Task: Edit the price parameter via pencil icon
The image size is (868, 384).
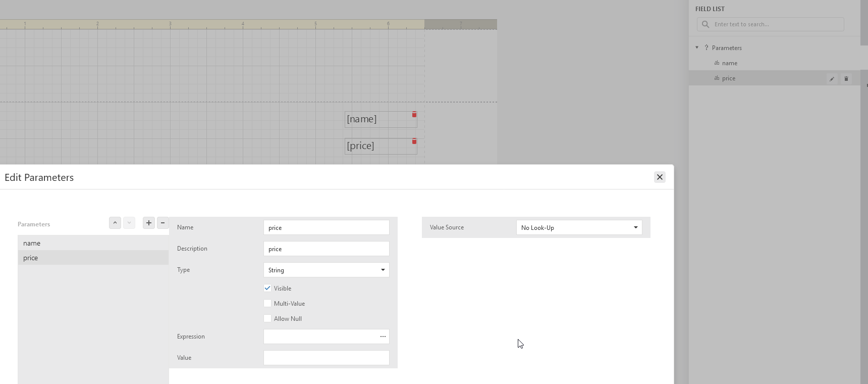Action: [832, 79]
